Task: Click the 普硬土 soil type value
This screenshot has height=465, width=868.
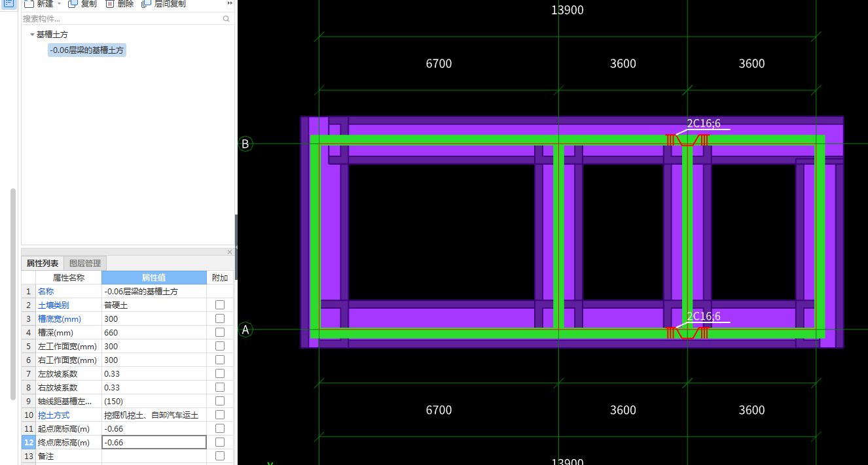Action: click(116, 305)
